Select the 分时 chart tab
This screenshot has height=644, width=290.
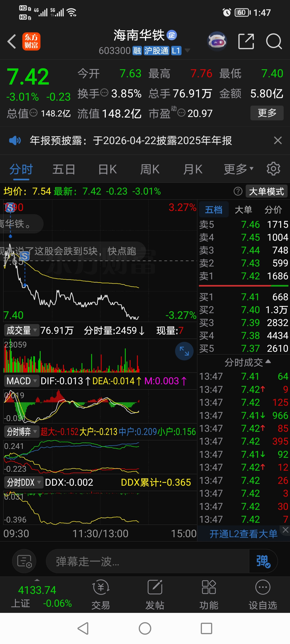[x=21, y=170]
